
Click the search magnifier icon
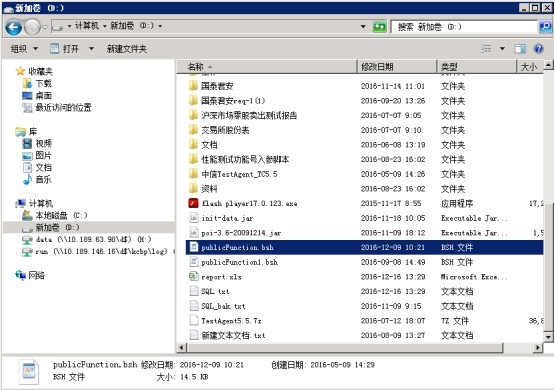545,27
